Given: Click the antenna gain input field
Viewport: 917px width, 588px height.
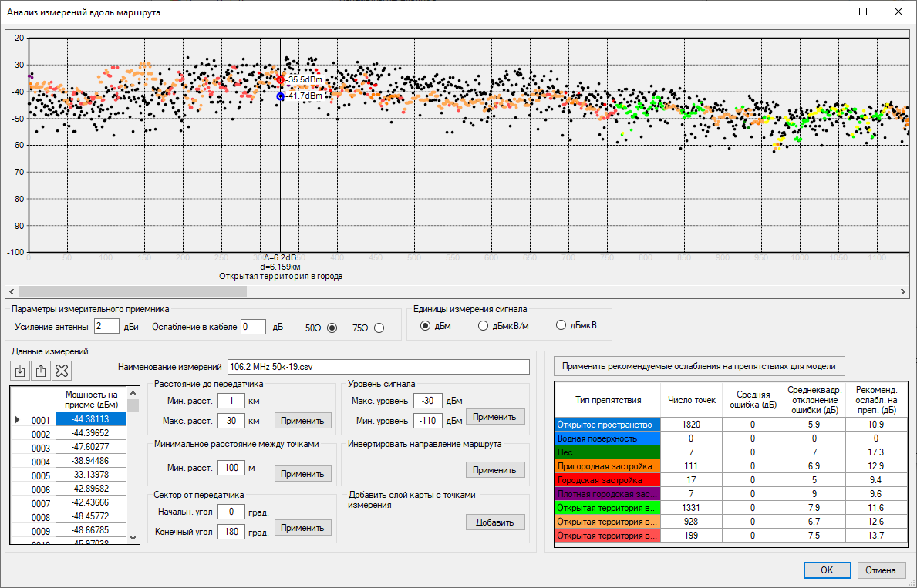Looking at the screenshot, I should [x=106, y=327].
